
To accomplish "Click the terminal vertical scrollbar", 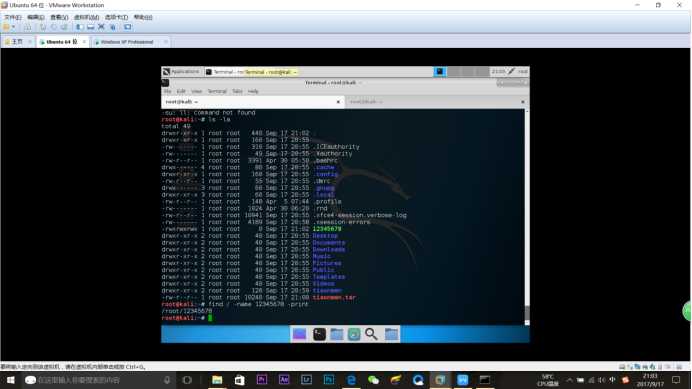I will [x=527, y=217].
